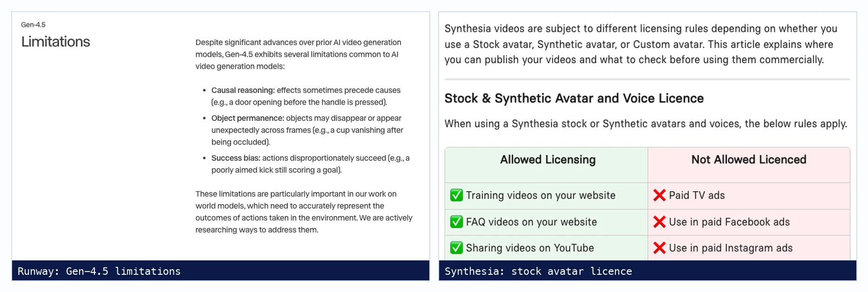Click the 'Gen-4.5' label above Limitations
This screenshot has height=292, width=868.
click(x=33, y=25)
